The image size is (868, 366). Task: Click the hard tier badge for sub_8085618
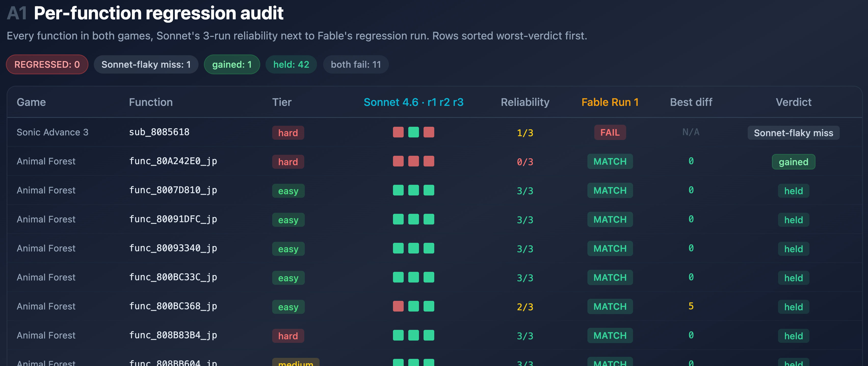tap(288, 133)
